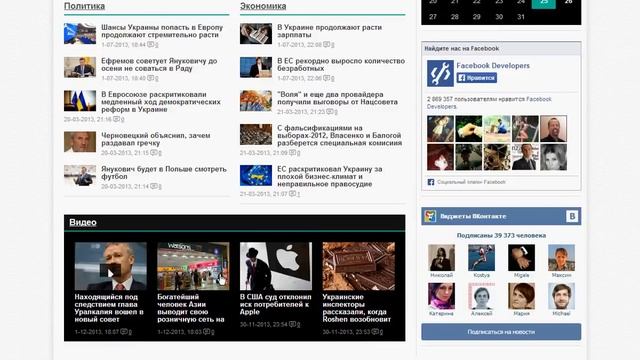Click comments icon under 'Янукович будет в Польше'
Image resolution: width=640 pixels, height=360 pixels.
click(x=154, y=186)
